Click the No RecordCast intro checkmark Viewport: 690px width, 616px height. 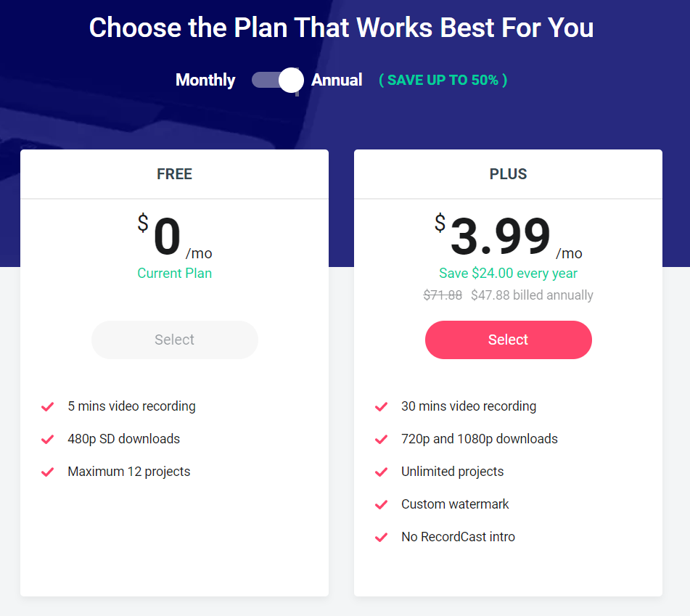click(x=381, y=537)
